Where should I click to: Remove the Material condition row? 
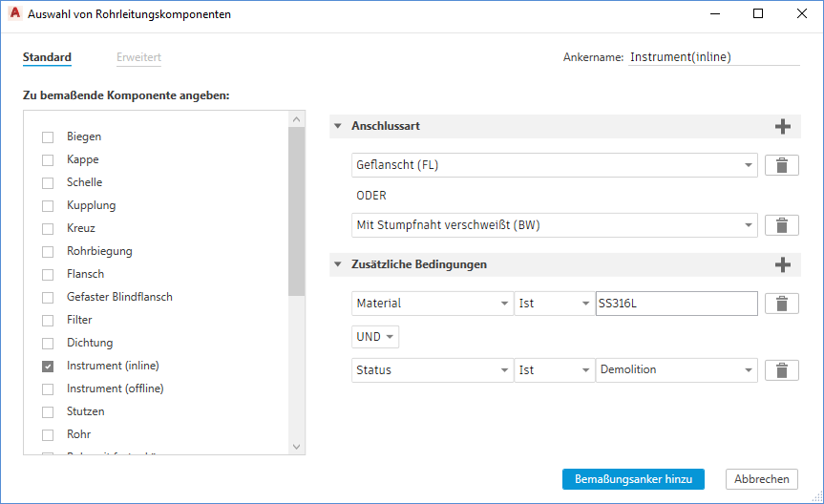click(782, 304)
